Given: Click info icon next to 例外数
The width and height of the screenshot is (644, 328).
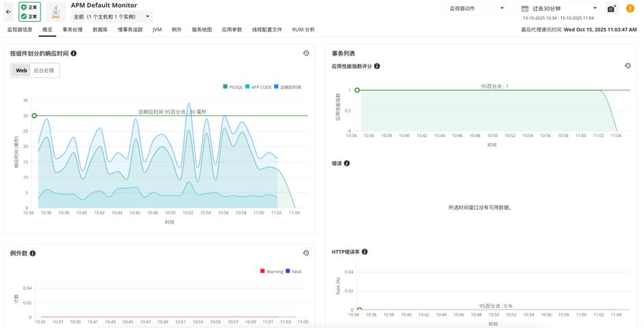Looking at the screenshot, I should 33,253.
